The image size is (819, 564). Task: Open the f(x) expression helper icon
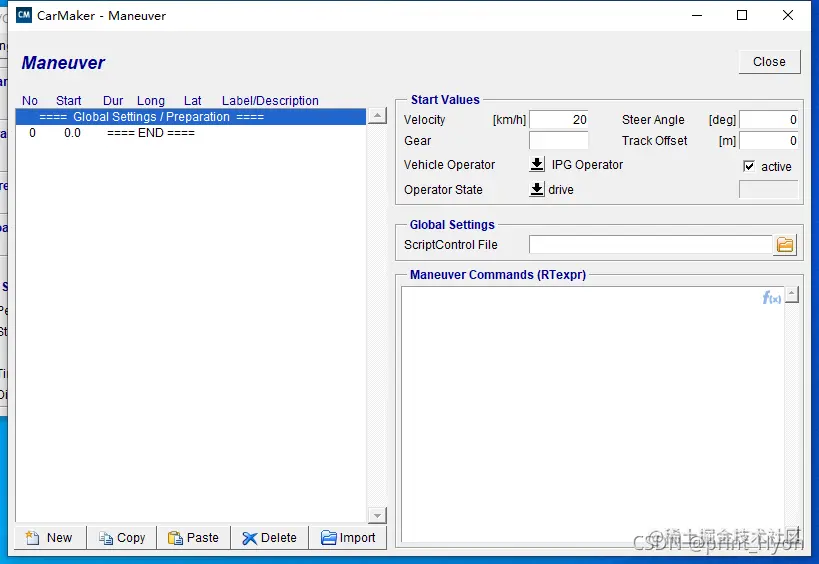771,298
